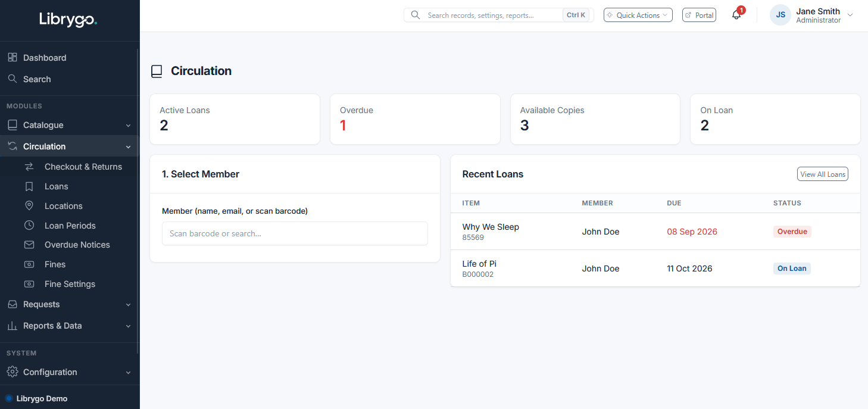The image size is (868, 409).
Task: Expand the Catalogue menu chevron
Action: pyautogui.click(x=128, y=126)
